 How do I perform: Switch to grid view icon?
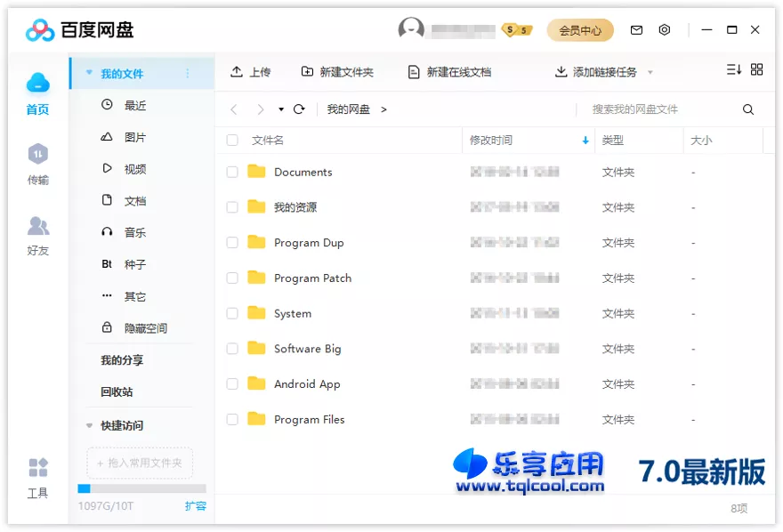[x=756, y=69]
